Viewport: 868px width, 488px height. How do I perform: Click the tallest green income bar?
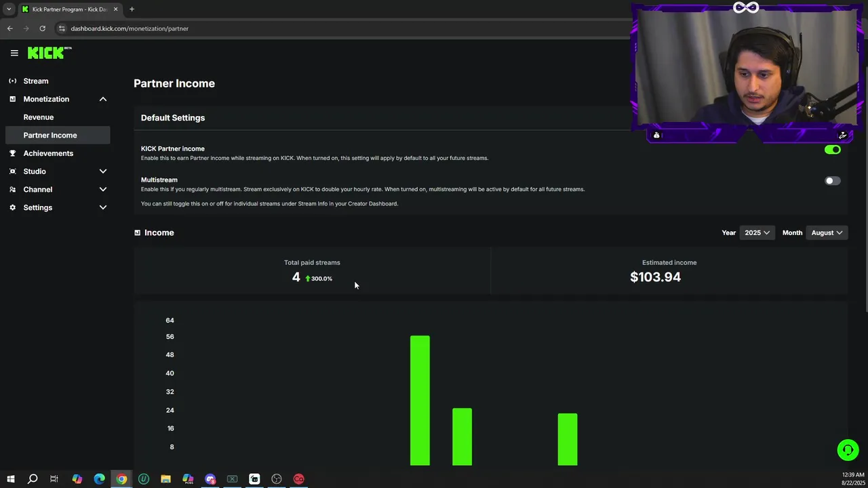(420, 401)
